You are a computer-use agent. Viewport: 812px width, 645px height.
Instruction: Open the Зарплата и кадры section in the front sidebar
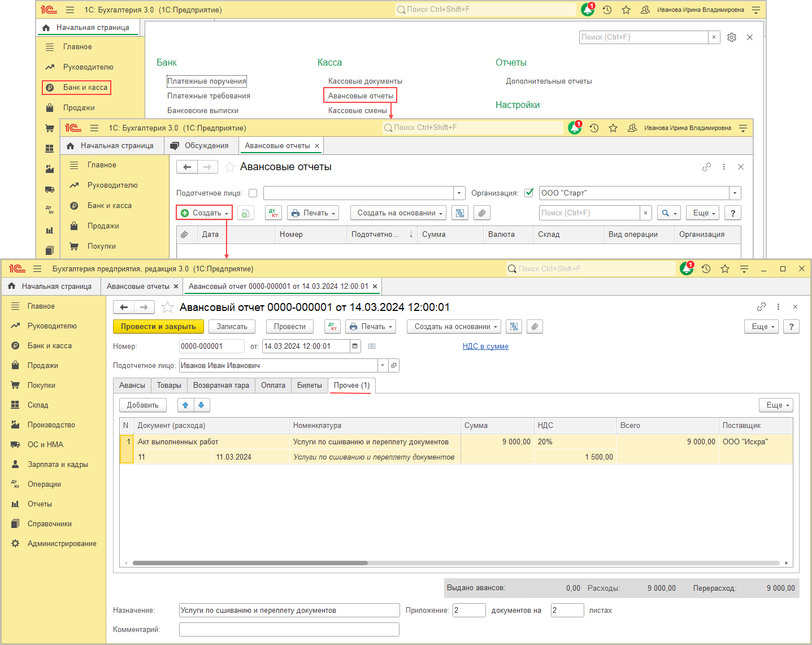pos(58,464)
